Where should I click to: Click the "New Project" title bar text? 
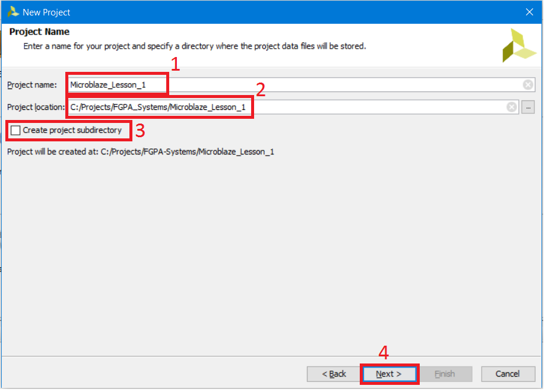click(x=46, y=12)
